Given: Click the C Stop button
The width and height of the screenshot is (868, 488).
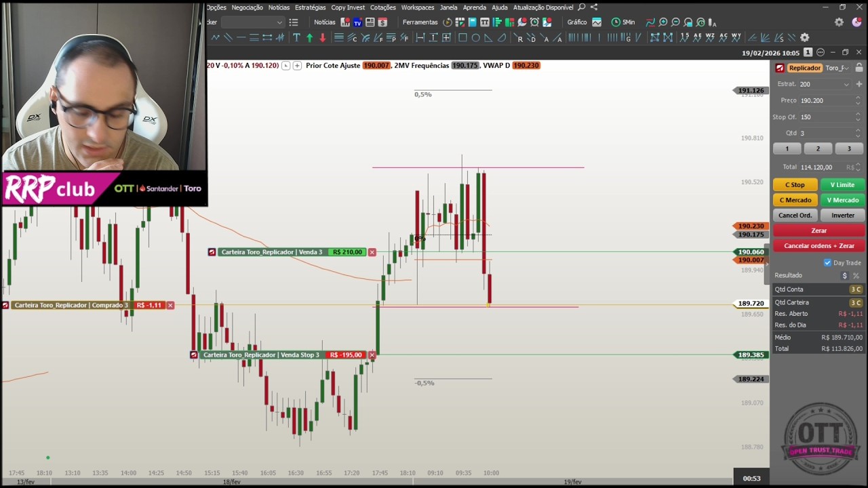Looking at the screenshot, I should [x=795, y=184].
